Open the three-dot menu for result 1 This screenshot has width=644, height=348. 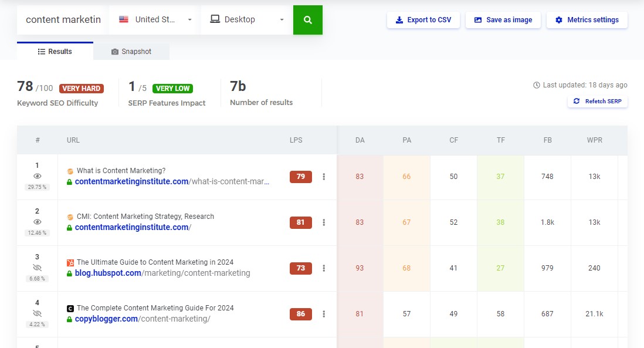(324, 177)
